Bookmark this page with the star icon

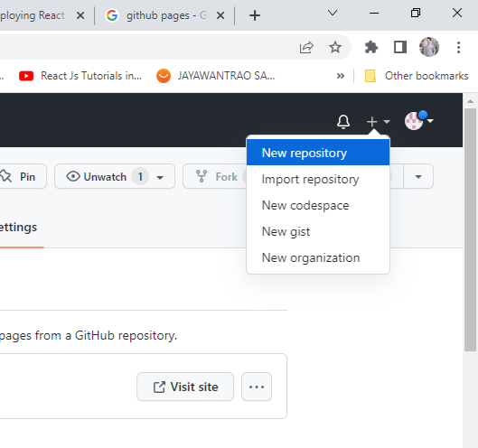(335, 47)
